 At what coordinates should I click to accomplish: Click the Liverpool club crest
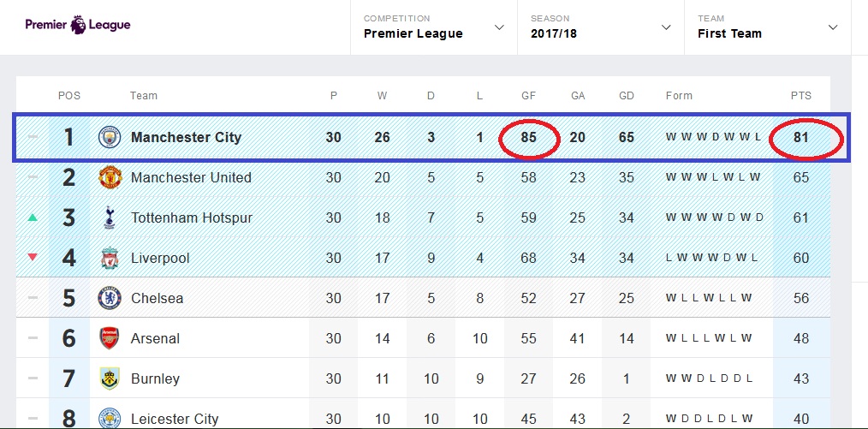pyautogui.click(x=109, y=258)
